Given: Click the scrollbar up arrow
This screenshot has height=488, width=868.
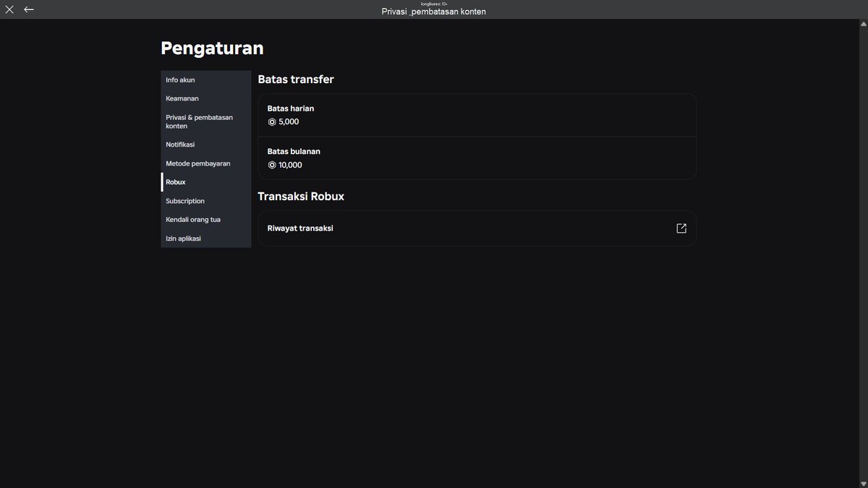Looking at the screenshot, I should point(863,24).
